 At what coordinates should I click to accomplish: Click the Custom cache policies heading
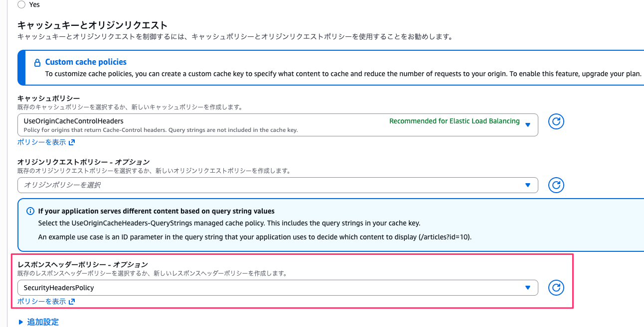point(86,62)
